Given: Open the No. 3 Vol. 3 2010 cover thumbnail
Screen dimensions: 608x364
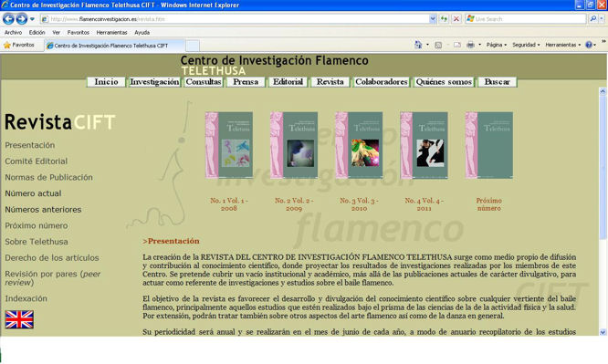Looking at the screenshot, I should [x=359, y=145].
